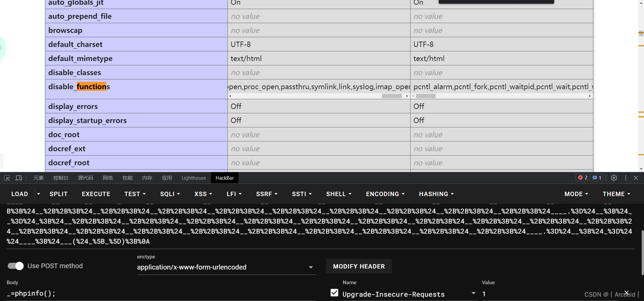The height and width of the screenshot is (301, 644).
Task: Open the blue issues count badge
Action: click(597, 178)
